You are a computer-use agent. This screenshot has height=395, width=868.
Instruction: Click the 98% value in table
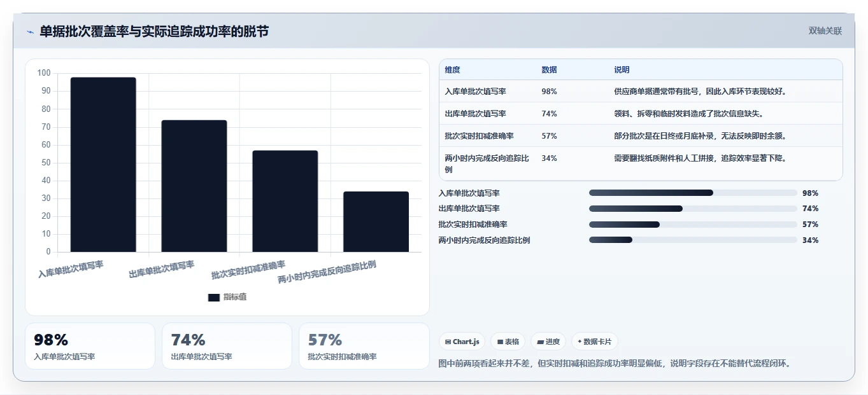click(x=549, y=92)
